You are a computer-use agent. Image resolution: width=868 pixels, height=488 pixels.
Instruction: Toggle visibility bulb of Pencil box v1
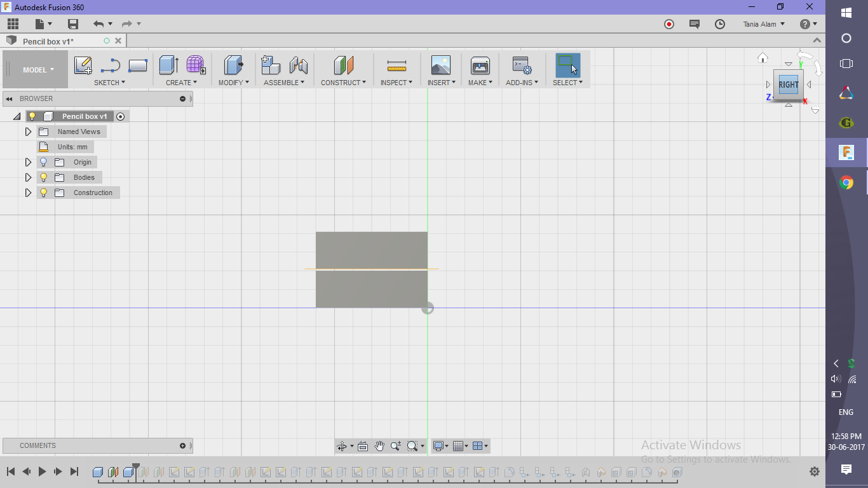(x=32, y=116)
